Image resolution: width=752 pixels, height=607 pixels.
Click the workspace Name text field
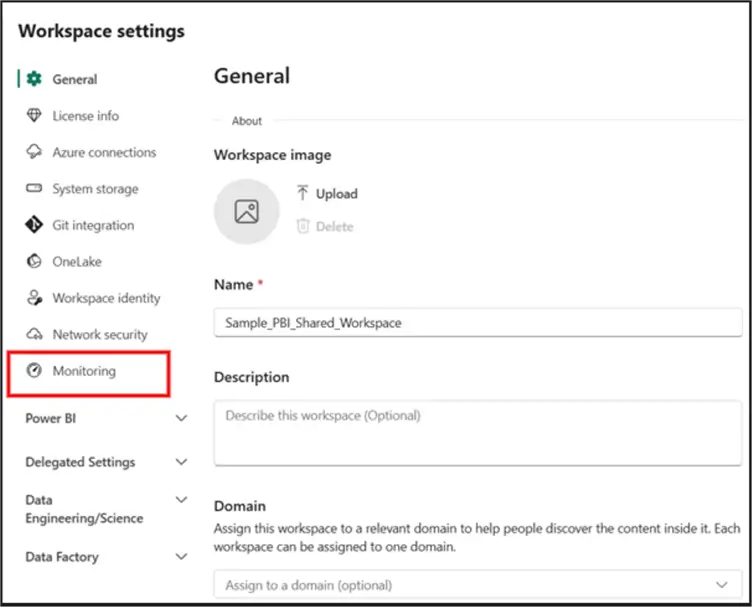pyautogui.click(x=478, y=322)
